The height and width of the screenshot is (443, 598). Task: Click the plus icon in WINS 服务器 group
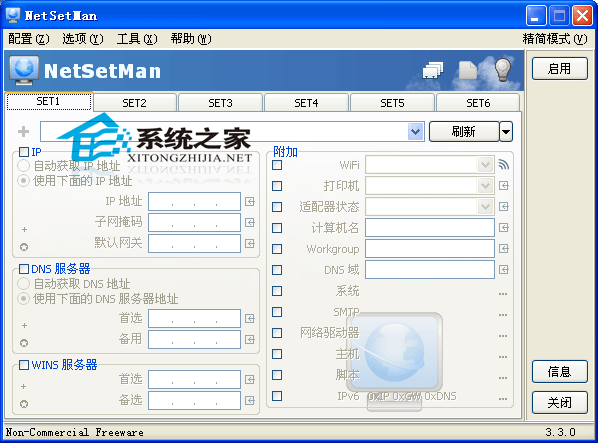click(x=24, y=387)
